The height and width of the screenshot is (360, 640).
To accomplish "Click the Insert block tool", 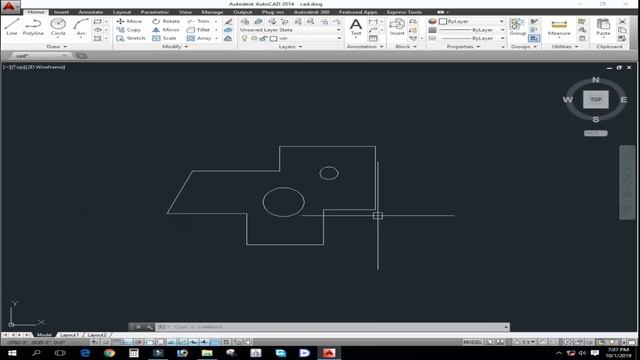I will (397, 27).
